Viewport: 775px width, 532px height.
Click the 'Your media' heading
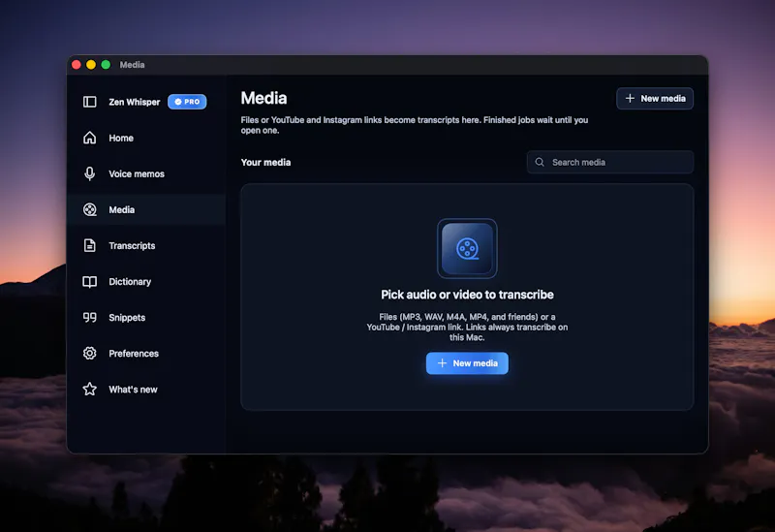[265, 162]
